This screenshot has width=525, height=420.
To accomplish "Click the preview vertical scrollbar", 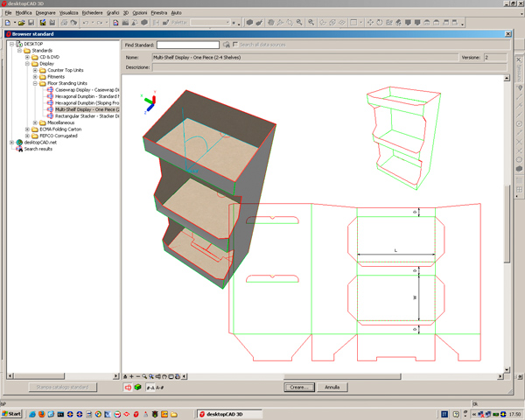I will tap(507, 224).
